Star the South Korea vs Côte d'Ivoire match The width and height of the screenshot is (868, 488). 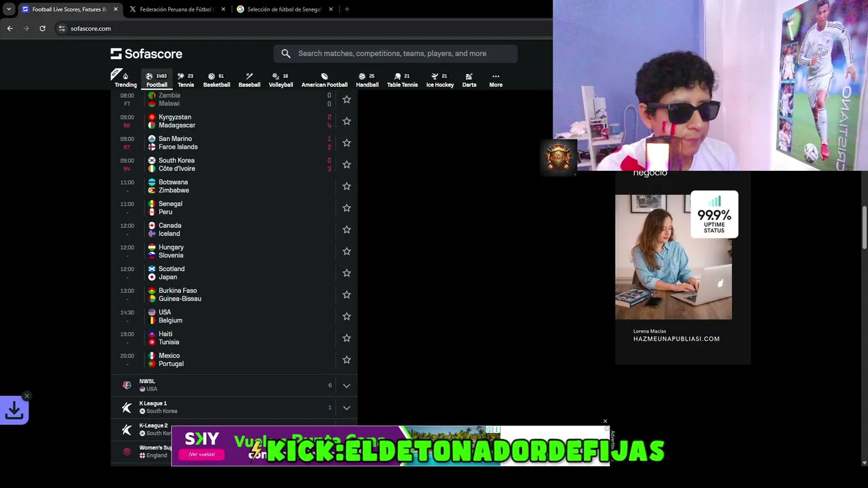tap(347, 165)
